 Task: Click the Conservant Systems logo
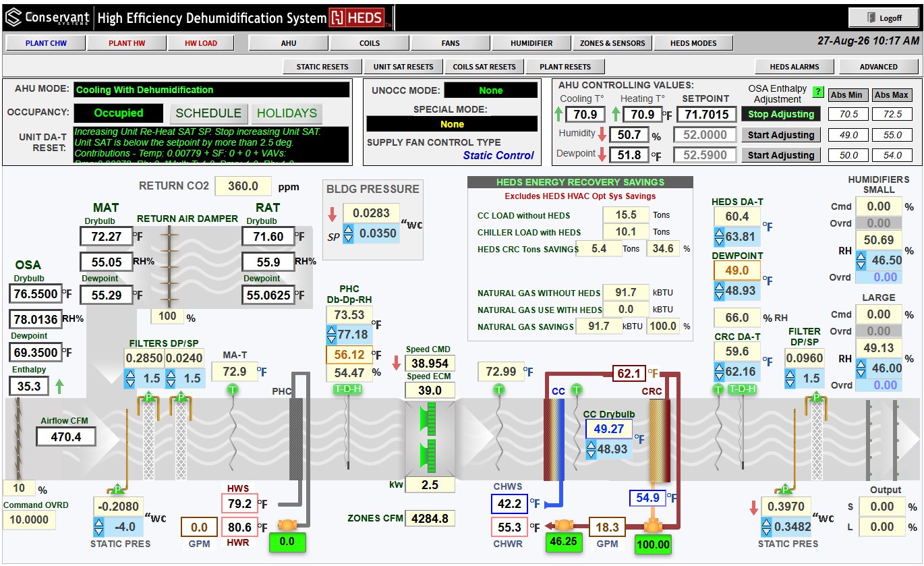tap(47, 18)
